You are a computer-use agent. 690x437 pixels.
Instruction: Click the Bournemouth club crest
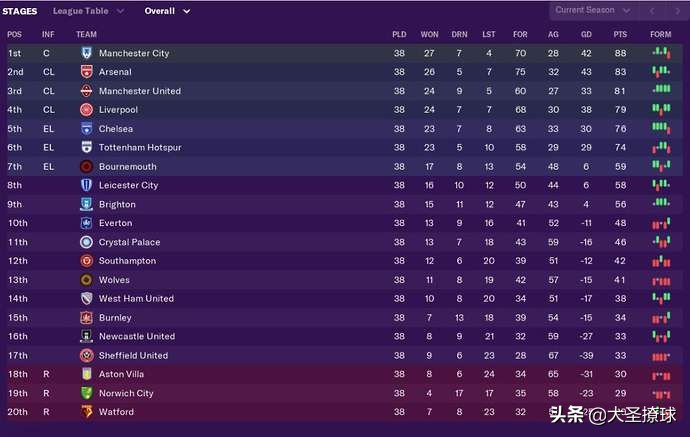coord(86,167)
